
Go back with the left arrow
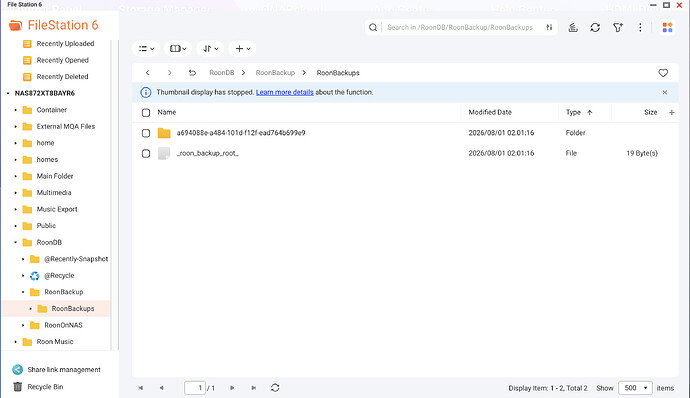pyautogui.click(x=147, y=73)
